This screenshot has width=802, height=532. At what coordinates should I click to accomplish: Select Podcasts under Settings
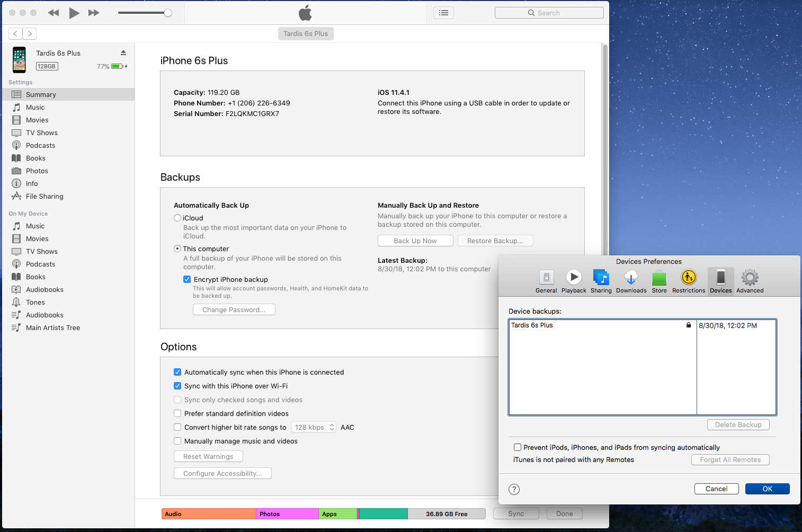(67, 145)
